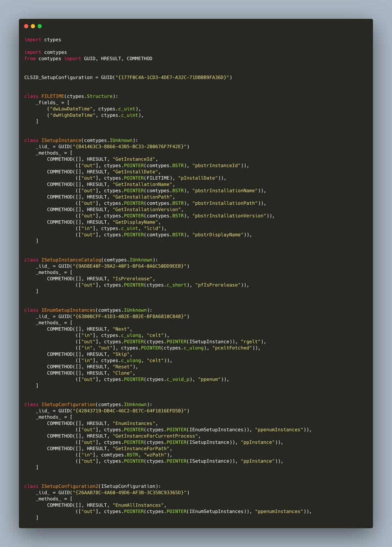Click the "pInstallDate" parameter string

[x=198, y=178]
